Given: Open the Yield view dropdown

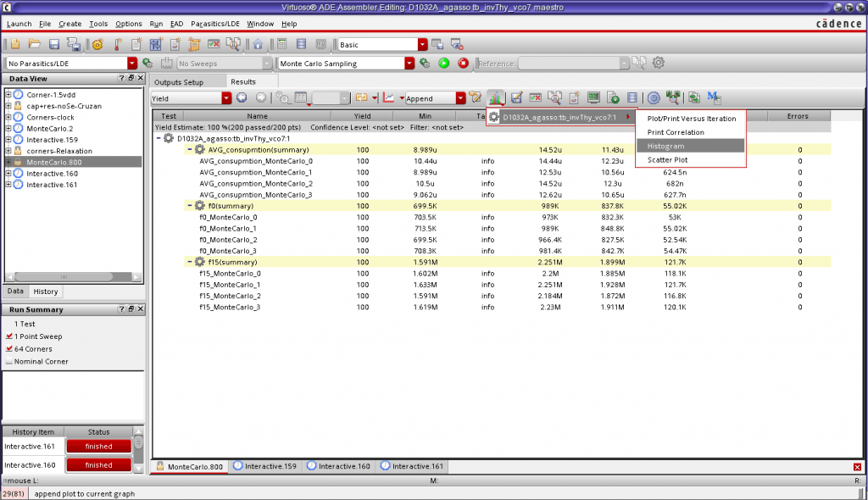Looking at the screenshot, I should click(226, 98).
